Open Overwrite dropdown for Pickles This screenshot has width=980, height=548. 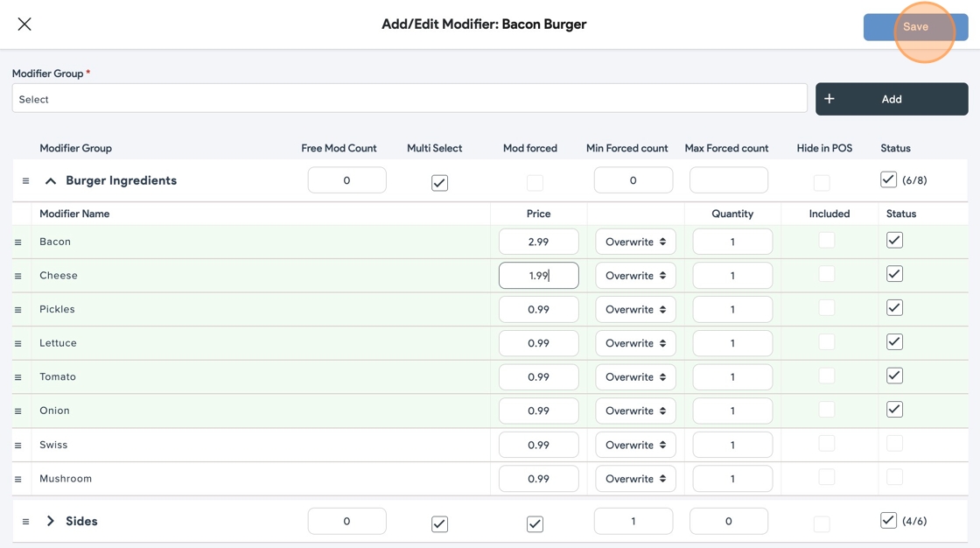[635, 310]
